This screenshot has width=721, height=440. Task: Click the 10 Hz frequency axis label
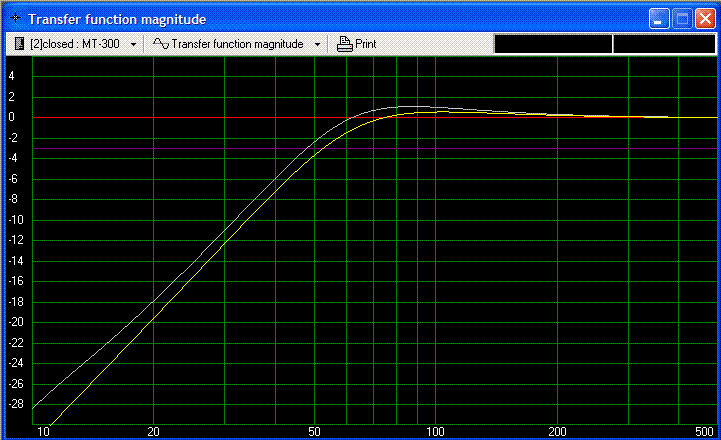(43, 432)
